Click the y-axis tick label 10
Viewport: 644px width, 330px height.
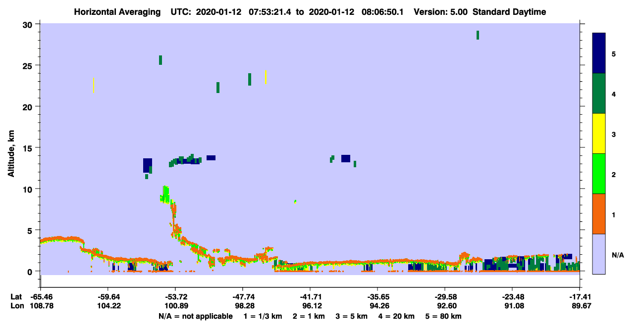coord(28,189)
